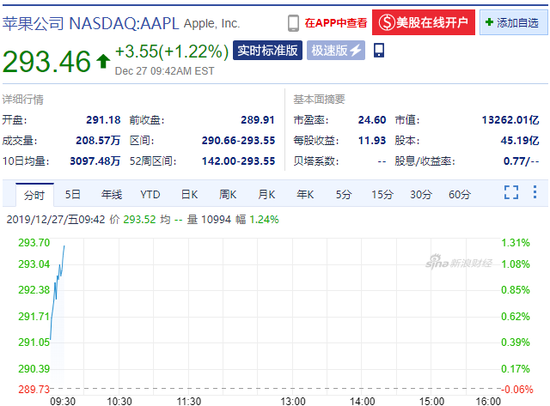
Task: Click previous close value 289.91
Action: coord(257,120)
